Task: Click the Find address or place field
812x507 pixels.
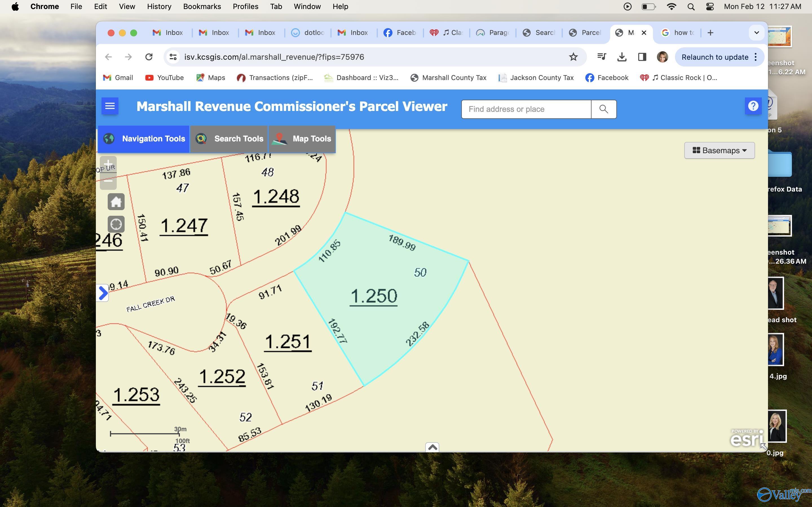Action: pyautogui.click(x=526, y=109)
